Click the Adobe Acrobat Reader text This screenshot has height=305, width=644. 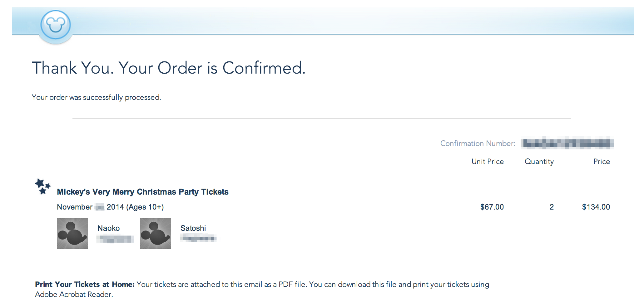[x=74, y=294]
